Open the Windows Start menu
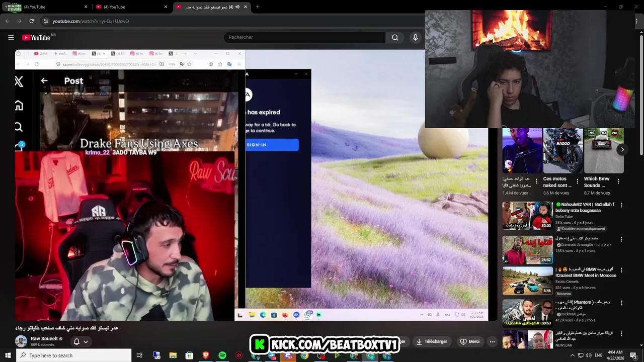This screenshot has height=362, width=644. [x=8, y=355]
